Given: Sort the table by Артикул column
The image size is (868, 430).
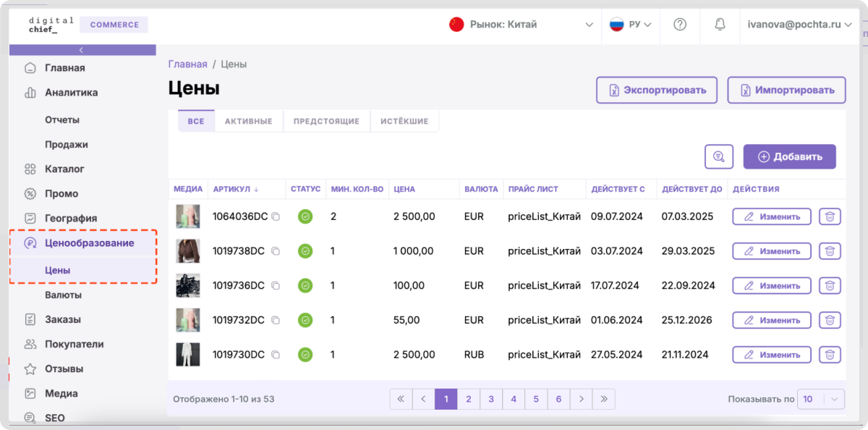Looking at the screenshot, I should coord(236,189).
